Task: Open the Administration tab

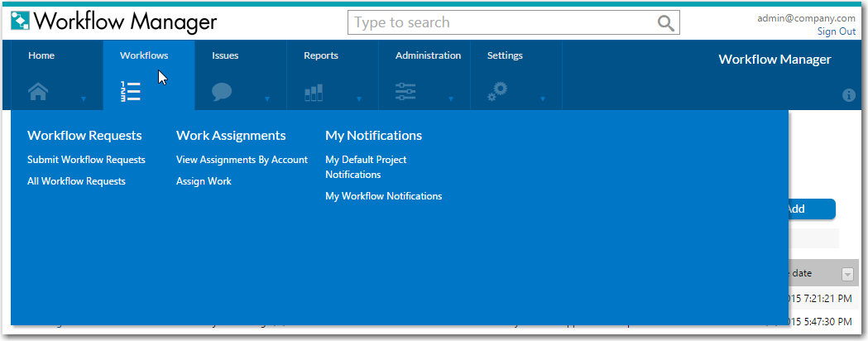Action: [x=428, y=56]
